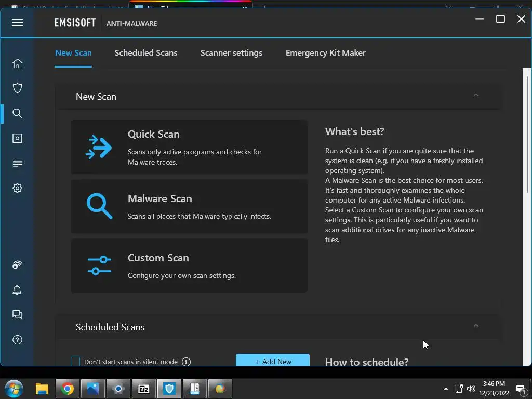Viewport: 532px width, 399px height.
Task: Open the chat support sidebar icon
Action: pos(17,314)
